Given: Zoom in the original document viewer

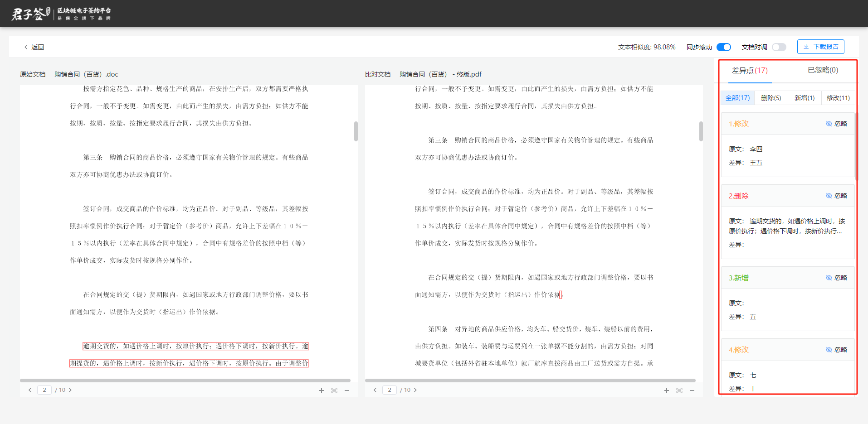Looking at the screenshot, I should (x=322, y=390).
